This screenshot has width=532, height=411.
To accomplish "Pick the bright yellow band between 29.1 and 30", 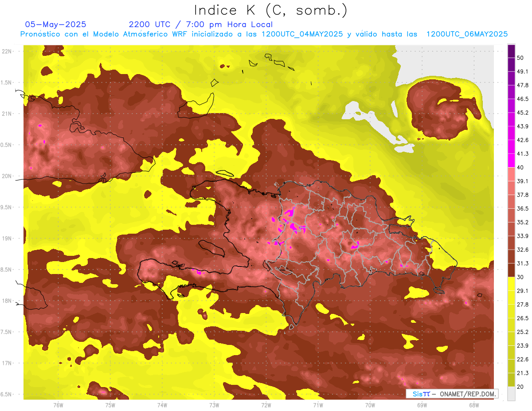I will click(x=511, y=284).
